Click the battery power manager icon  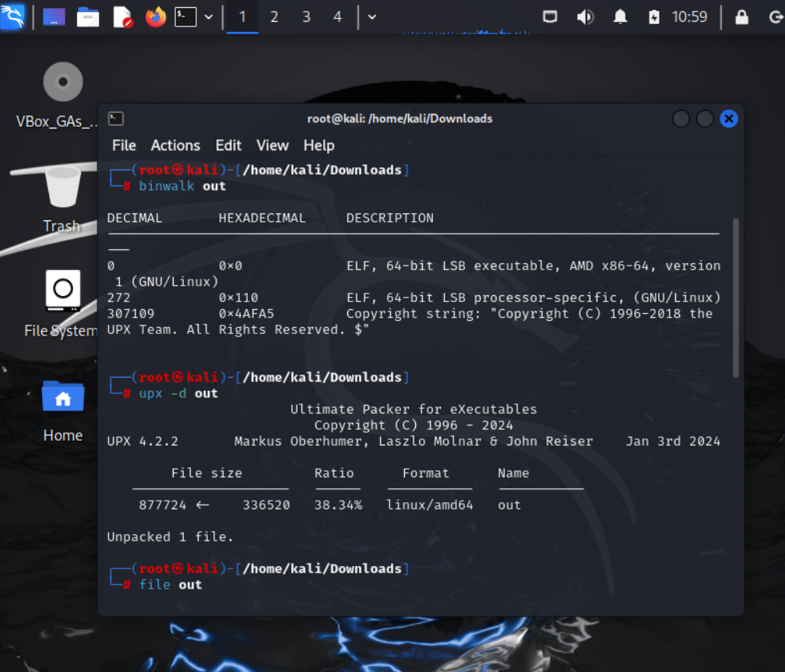point(654,16)
